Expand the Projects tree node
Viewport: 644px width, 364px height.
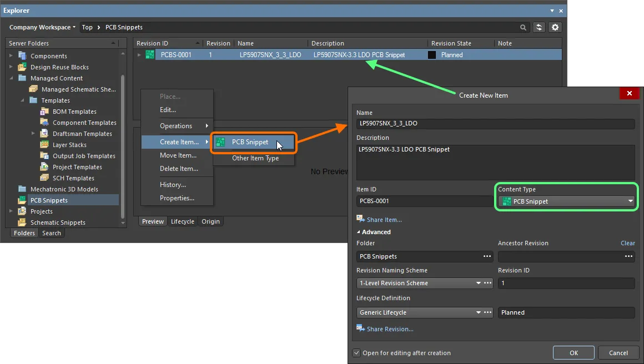11,211
